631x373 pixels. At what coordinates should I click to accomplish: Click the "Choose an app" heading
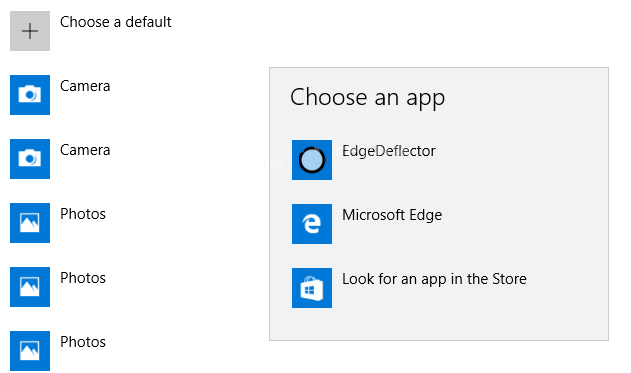point(367,97)
